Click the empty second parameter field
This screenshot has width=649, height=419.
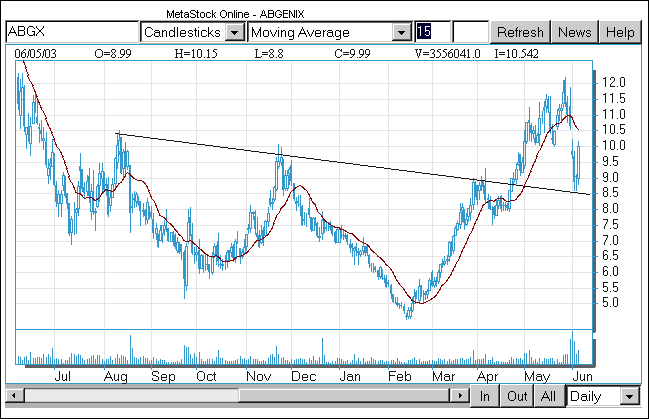[471, 32]
